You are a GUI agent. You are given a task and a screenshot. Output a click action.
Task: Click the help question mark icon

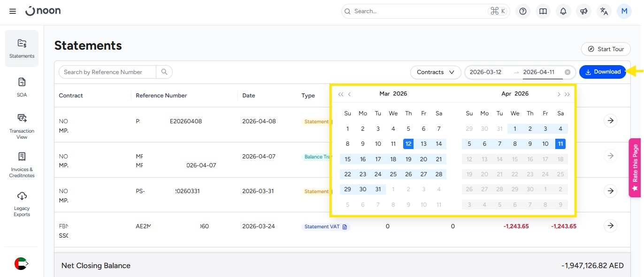click(x=523, y=11)
